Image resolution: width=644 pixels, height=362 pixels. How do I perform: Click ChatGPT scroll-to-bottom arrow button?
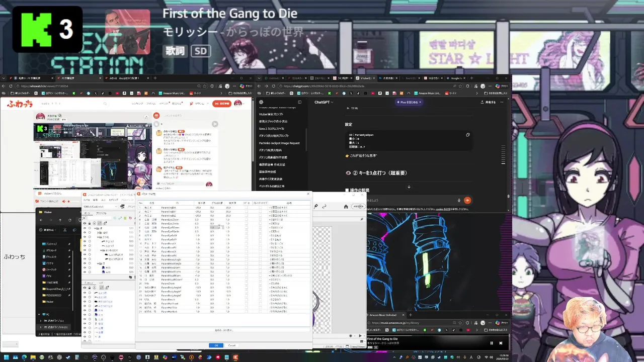409,187
